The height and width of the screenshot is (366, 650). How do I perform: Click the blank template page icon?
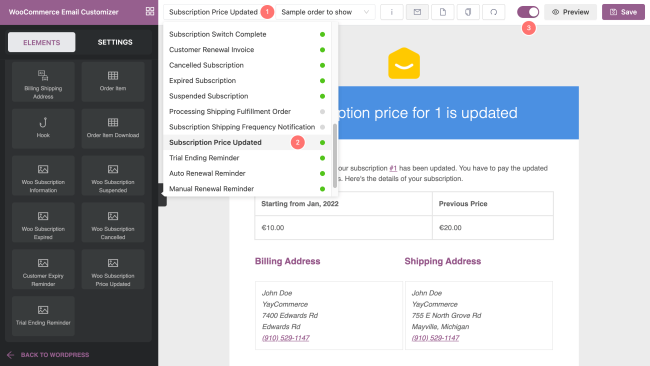[x=443, y=12]
